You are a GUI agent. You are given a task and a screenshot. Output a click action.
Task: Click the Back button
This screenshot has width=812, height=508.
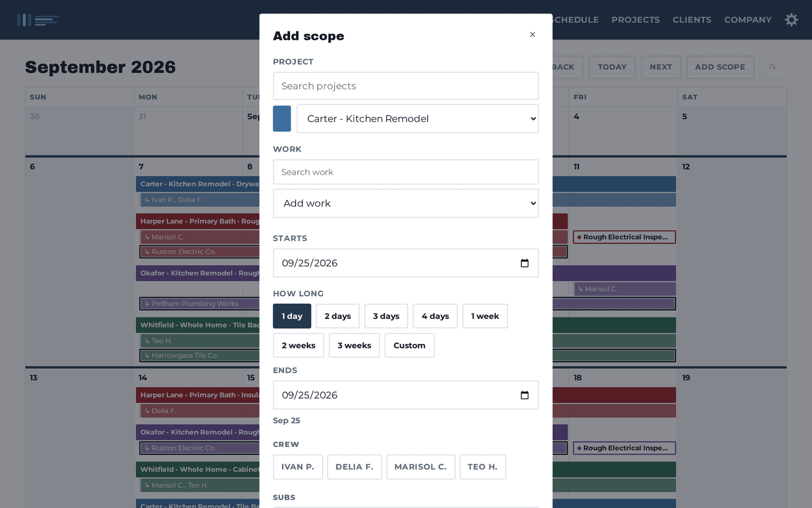click(x=567, y=67)
